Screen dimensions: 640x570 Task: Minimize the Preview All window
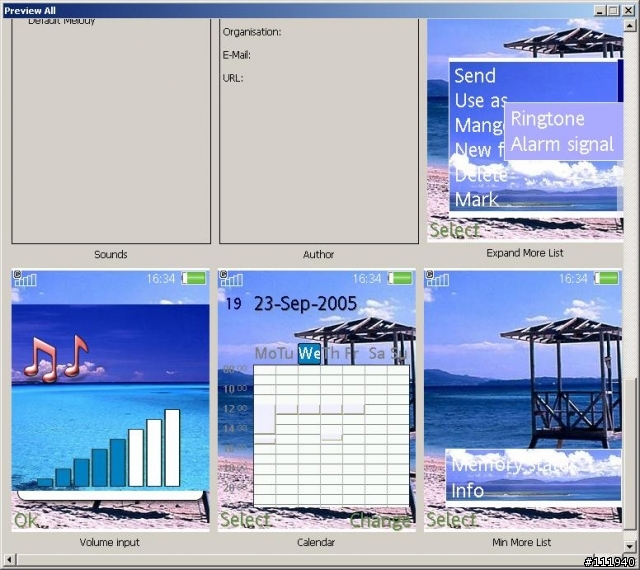pyautogui.click(x=599, y=11)
